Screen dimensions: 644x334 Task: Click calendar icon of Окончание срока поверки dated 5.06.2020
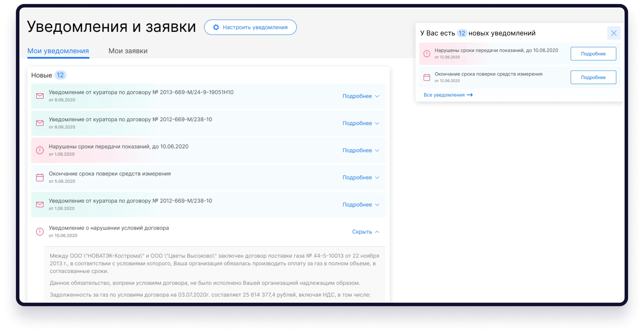[x=40, y=177]
